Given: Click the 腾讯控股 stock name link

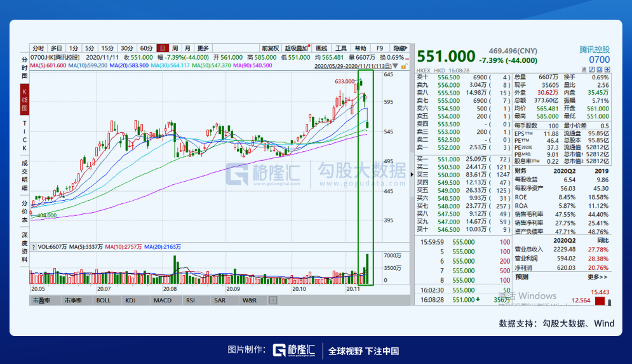Looking at the screenshot, I should [x=595, y=50].
